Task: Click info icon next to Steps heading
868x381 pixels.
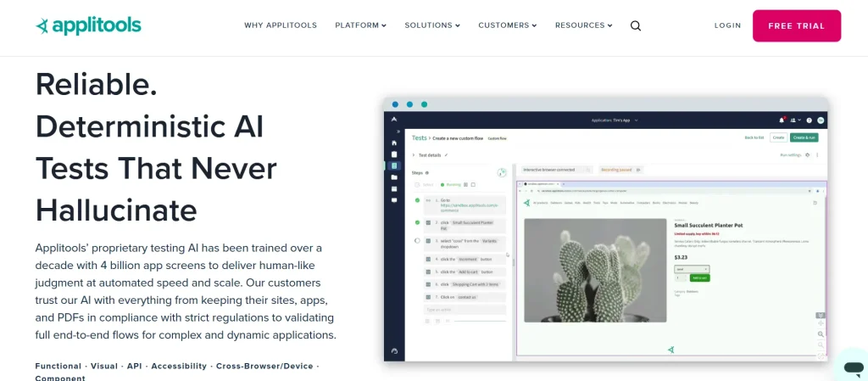Action: click(427, 173)
